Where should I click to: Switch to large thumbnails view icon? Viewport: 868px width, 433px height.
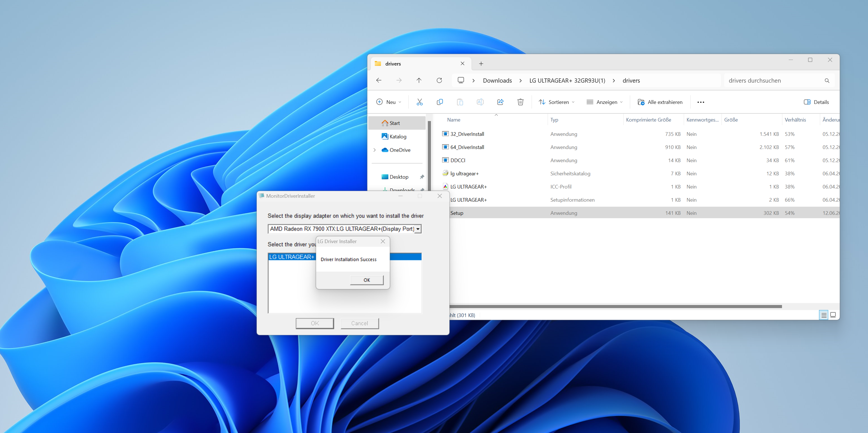point(833,315)
